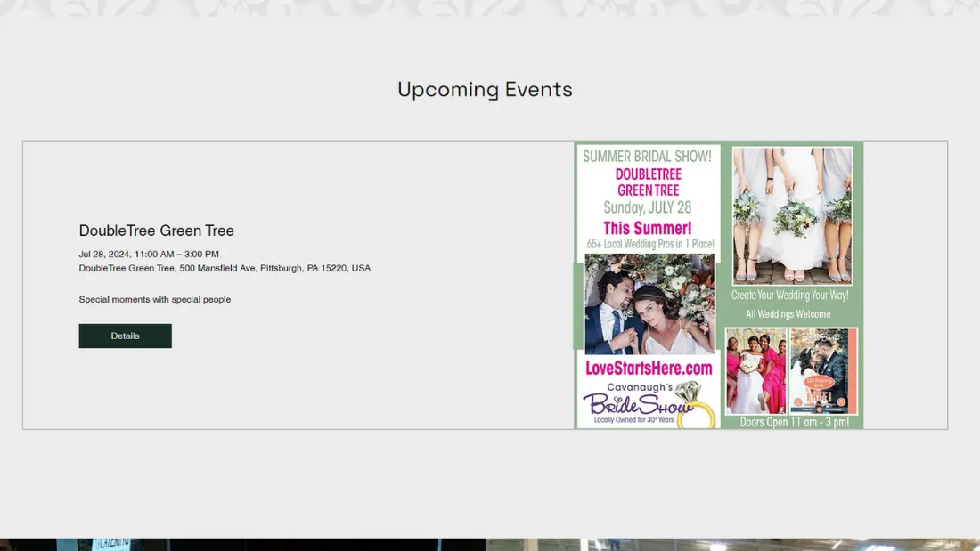The width and height of the screenshot is (980, 551).
Task: Select the event date Jul 28, 2024 text
Action: pyautogui.click(x=149, y=255)
